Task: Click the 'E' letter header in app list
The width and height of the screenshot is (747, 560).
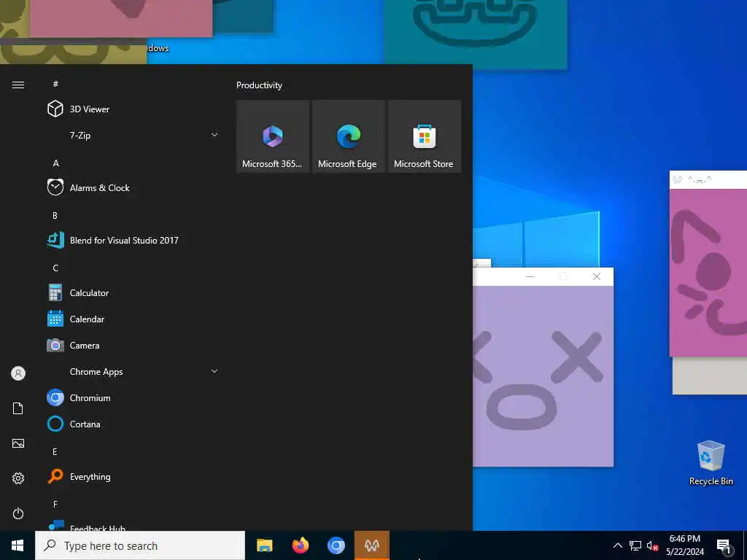Action: (55, 451)
